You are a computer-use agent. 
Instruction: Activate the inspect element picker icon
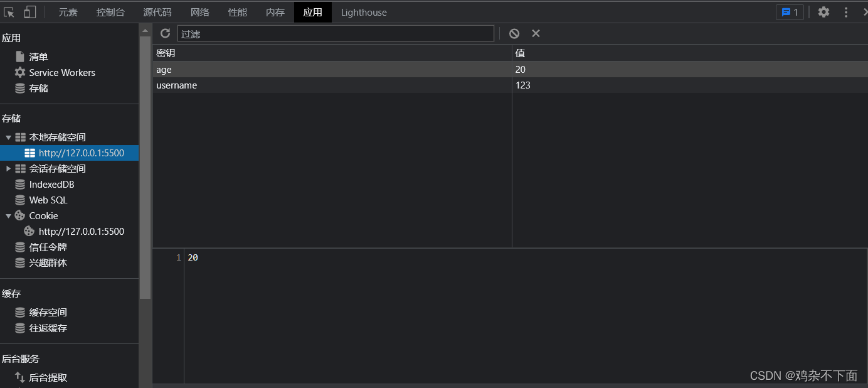click(x=9, y=12)
